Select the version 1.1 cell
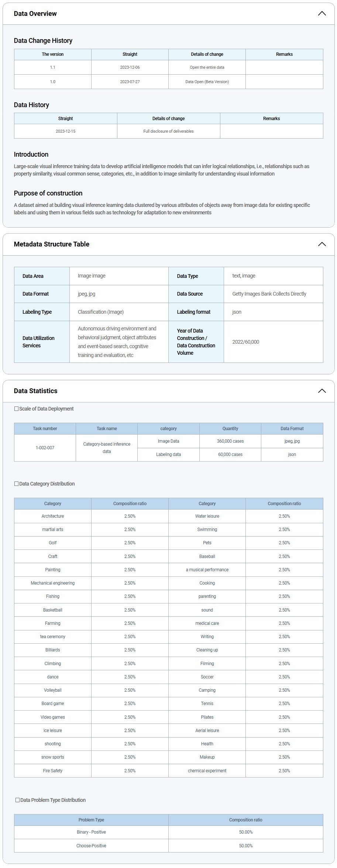Viewport: 337px width, 868px height. coord(52,67)
